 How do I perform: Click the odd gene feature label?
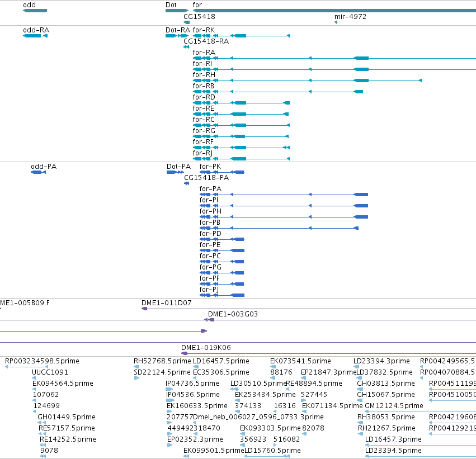(30, 5)
